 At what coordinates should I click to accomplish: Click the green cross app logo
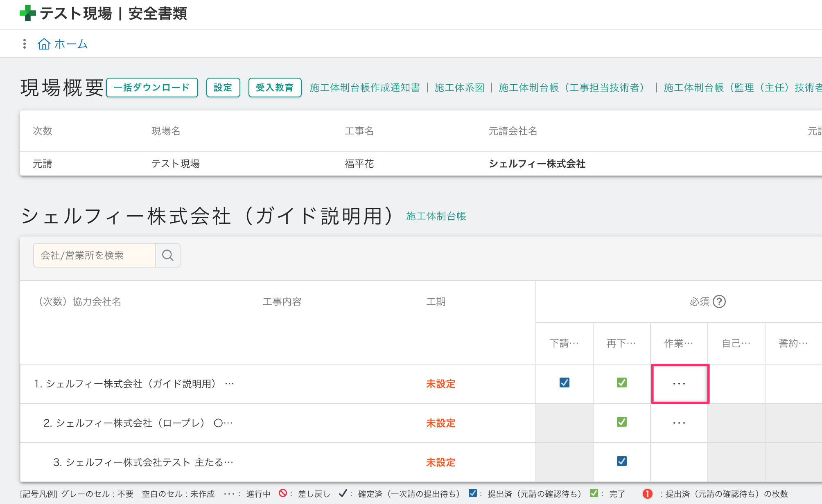[x=27, y=13]
